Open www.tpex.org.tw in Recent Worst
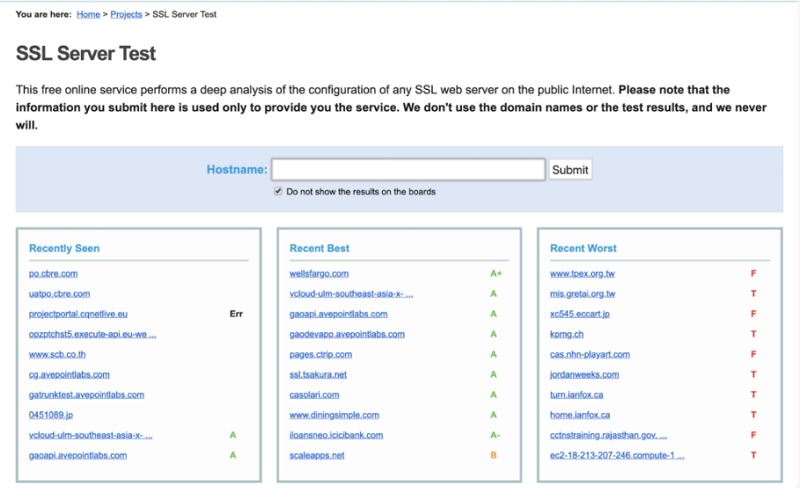This screenshot has width=800, height=488. [583, 273]
